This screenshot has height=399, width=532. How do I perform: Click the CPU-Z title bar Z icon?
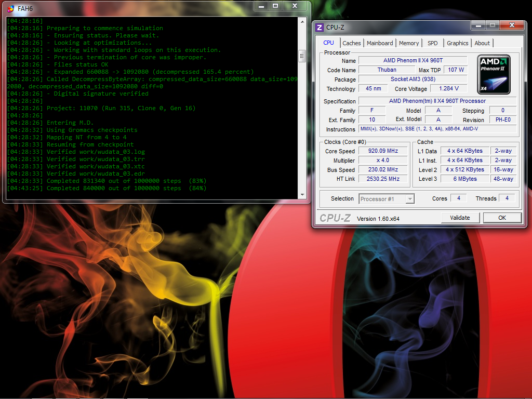pyautogui.click(x=320, y=27)
